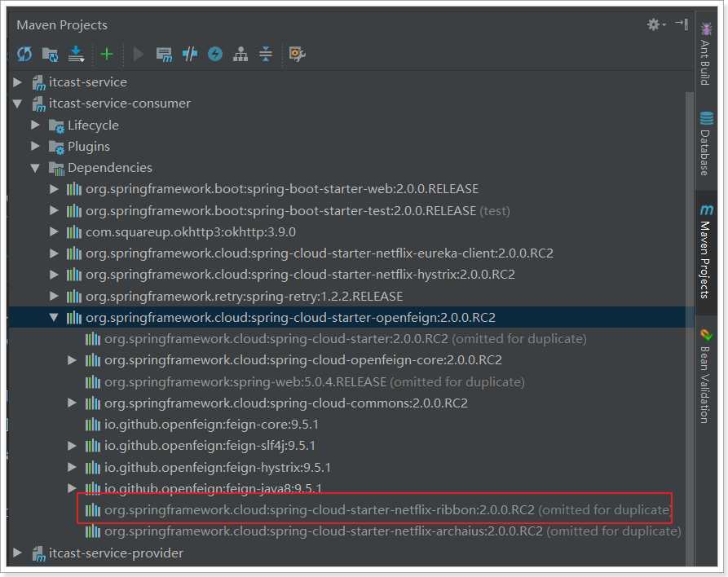Open Maven Settings wrench icon

297,55
